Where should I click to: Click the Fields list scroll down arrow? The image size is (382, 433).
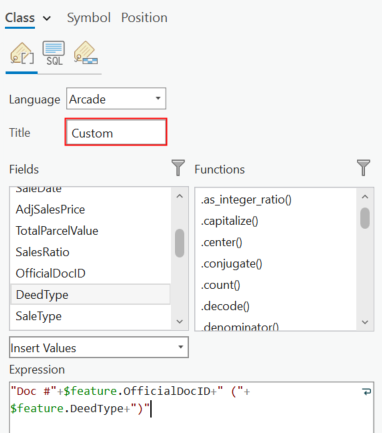point(180,321)
